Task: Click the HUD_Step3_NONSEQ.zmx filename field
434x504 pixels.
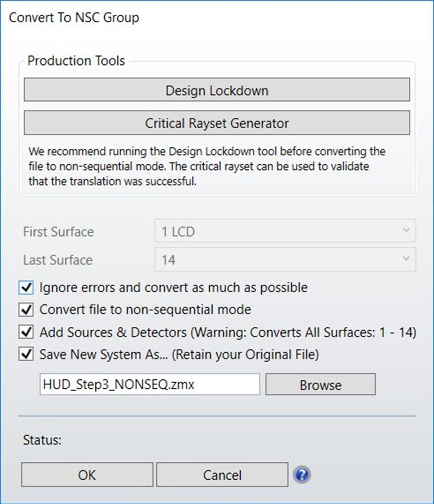Action: pos(150,385)
